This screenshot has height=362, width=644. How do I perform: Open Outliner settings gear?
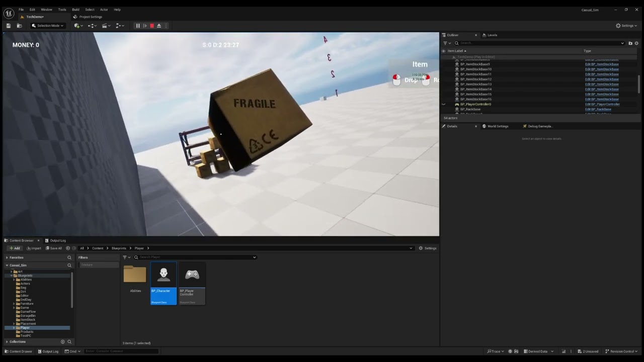(x=636, y=43)
